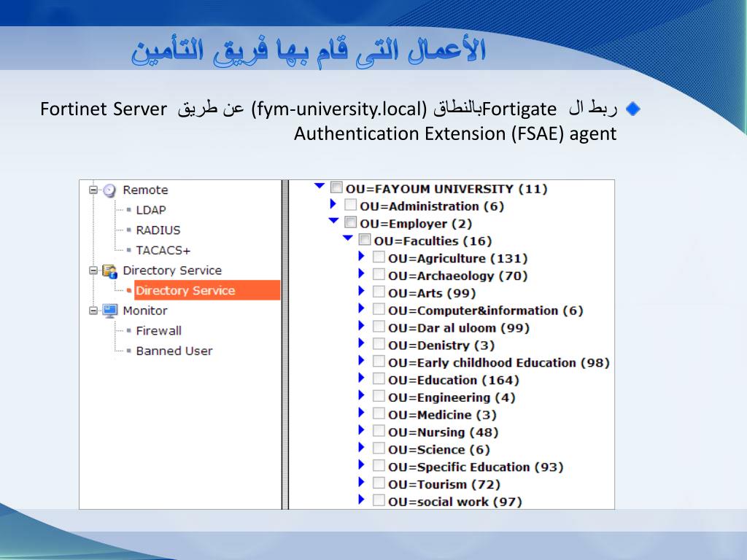Expand the OU=Archaeology arrow
Viewport: 747px width, 560px height.
(362, 273)
